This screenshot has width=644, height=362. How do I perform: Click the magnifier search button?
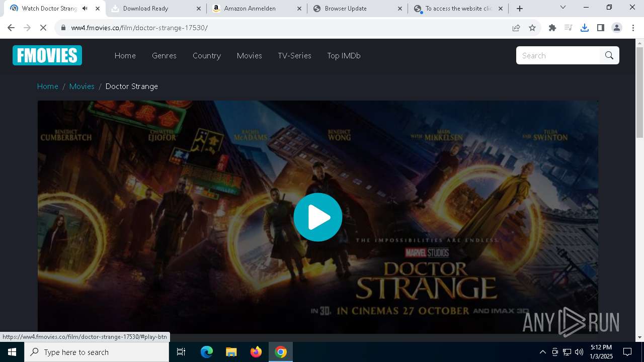point(609,55)
